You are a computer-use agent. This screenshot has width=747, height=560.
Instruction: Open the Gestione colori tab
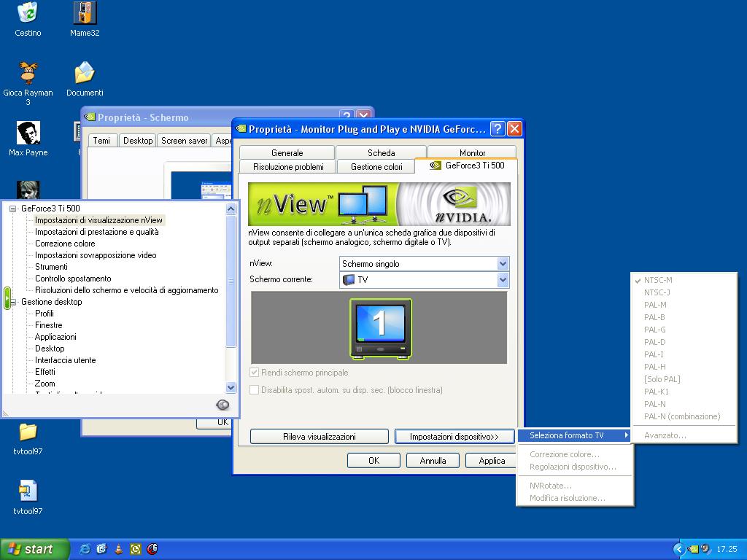pyautogui.click(x=376, y=167)
